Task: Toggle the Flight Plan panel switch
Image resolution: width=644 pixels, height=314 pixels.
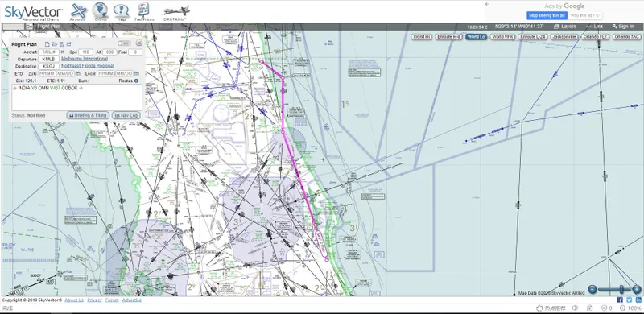Action: tap(124, 43)
